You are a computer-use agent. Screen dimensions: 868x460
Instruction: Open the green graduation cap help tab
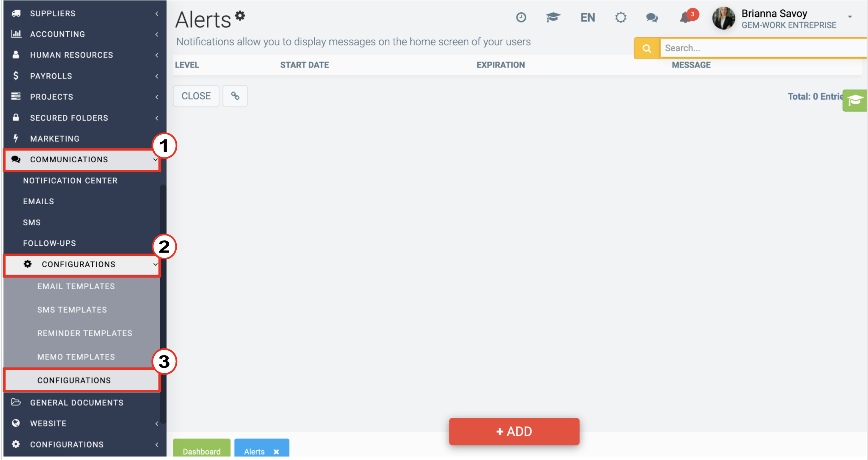(x=855, y=100)
